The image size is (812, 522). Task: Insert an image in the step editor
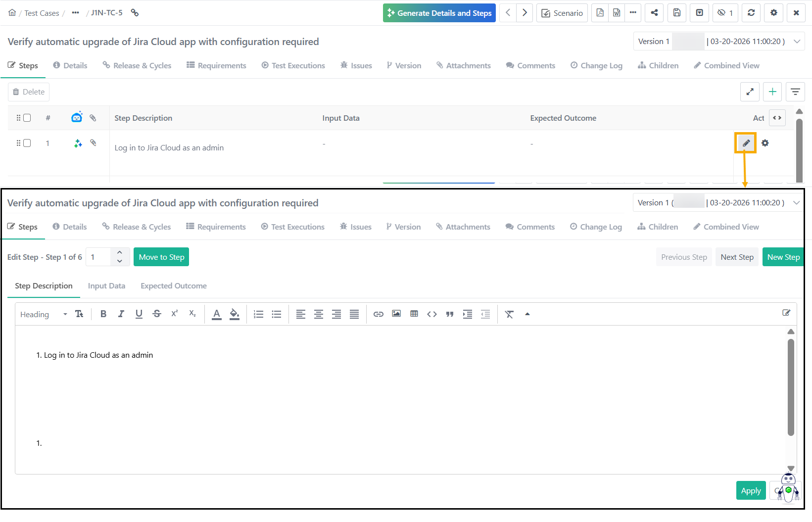[x=396, y=314]
